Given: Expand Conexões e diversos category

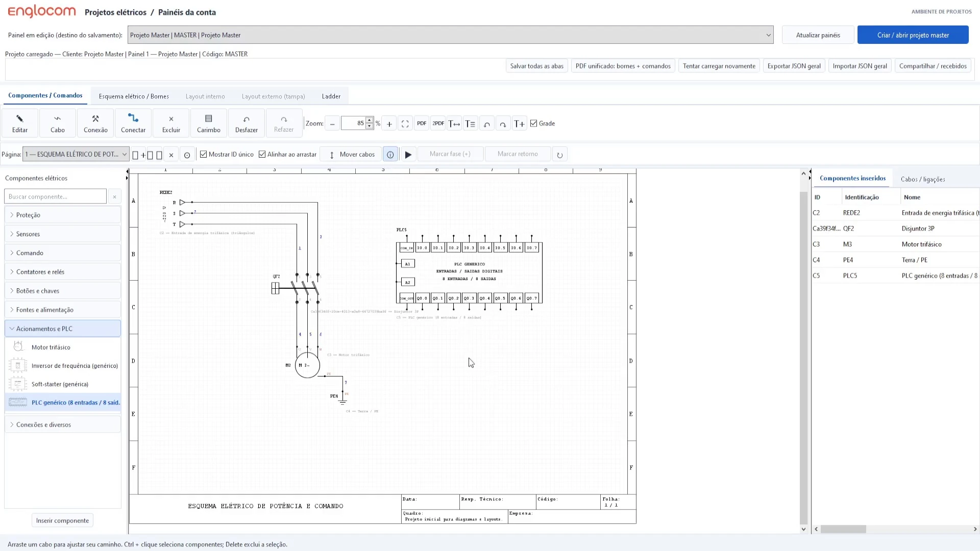Looking at the screenshot, I should coord(63,424).
